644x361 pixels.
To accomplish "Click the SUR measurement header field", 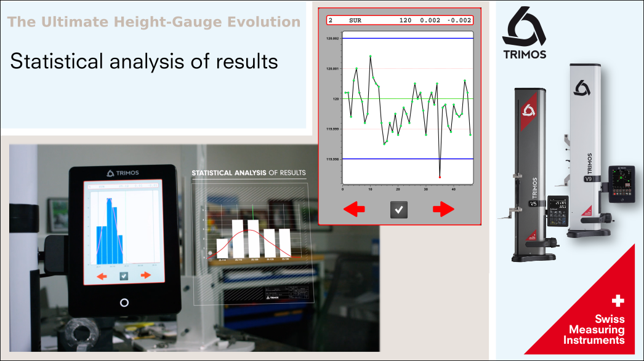I will pyautogui.click(x=400, y=20).
